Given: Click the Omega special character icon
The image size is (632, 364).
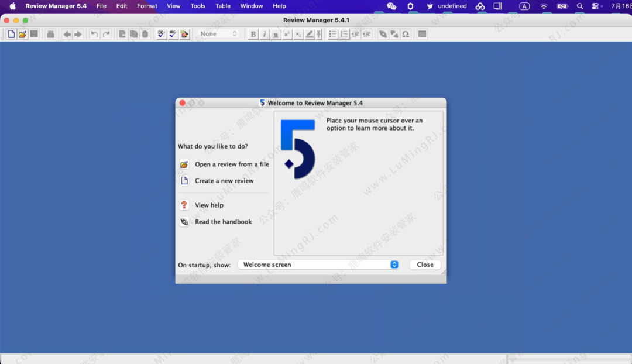Looking at the screenshot, I should coord(405,34).
